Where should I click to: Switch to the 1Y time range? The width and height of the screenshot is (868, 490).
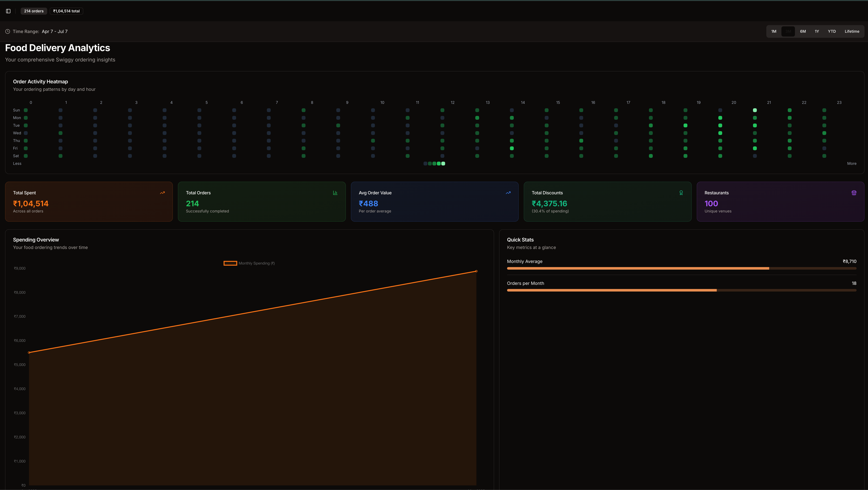(x=817, y=31)
